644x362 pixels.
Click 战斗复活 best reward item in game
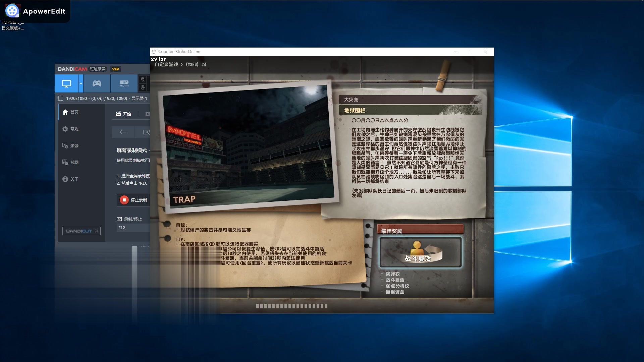(420, 252)
